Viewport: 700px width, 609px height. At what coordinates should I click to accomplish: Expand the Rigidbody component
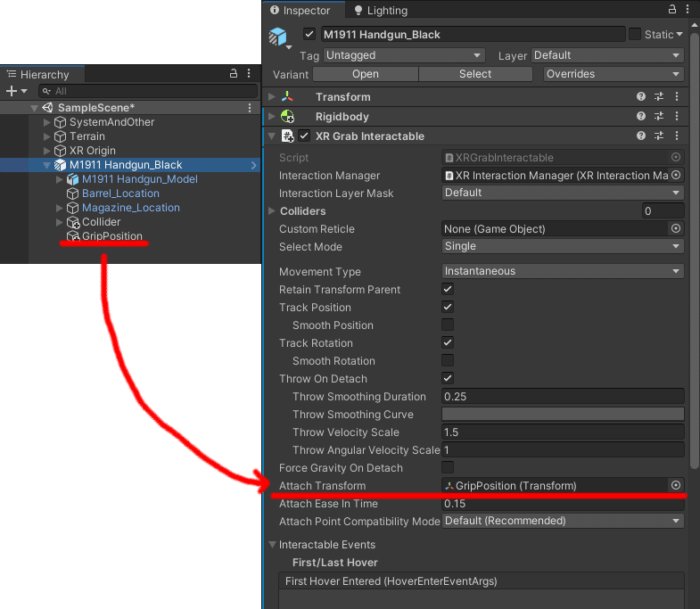tap(271, 116)
